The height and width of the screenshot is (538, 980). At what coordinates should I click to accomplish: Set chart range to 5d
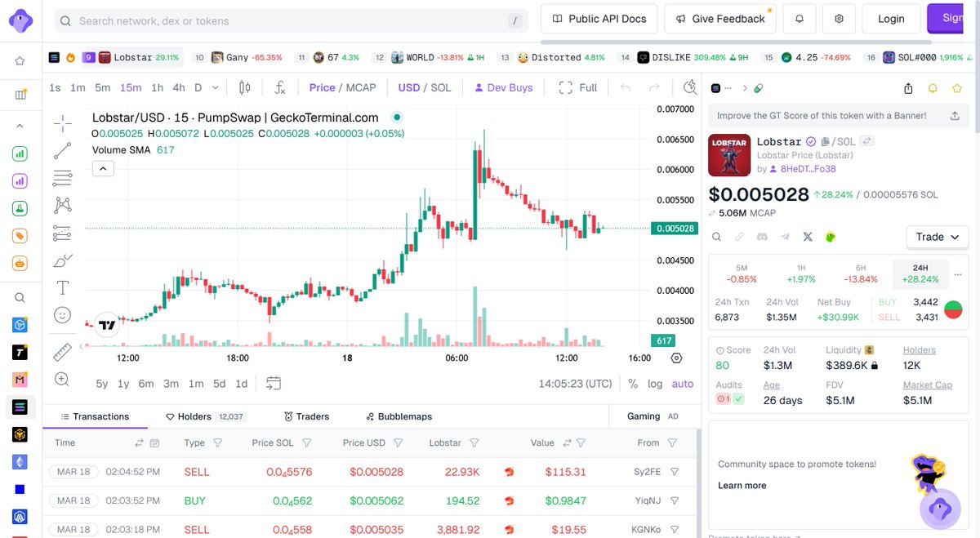(220, 384)
